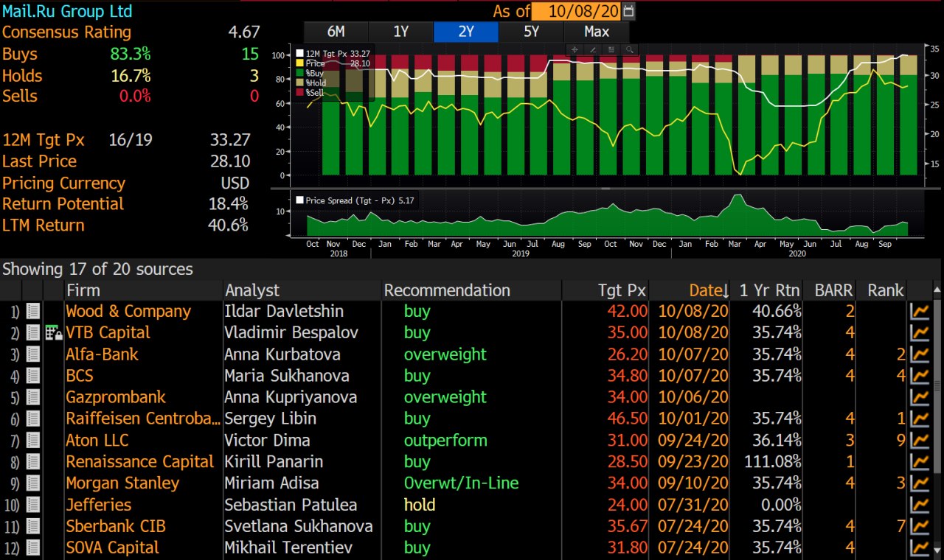Click the white 12M Tgt Px legend swatch
The width and height of the screenshot is (944, 560).
point(299,54)
